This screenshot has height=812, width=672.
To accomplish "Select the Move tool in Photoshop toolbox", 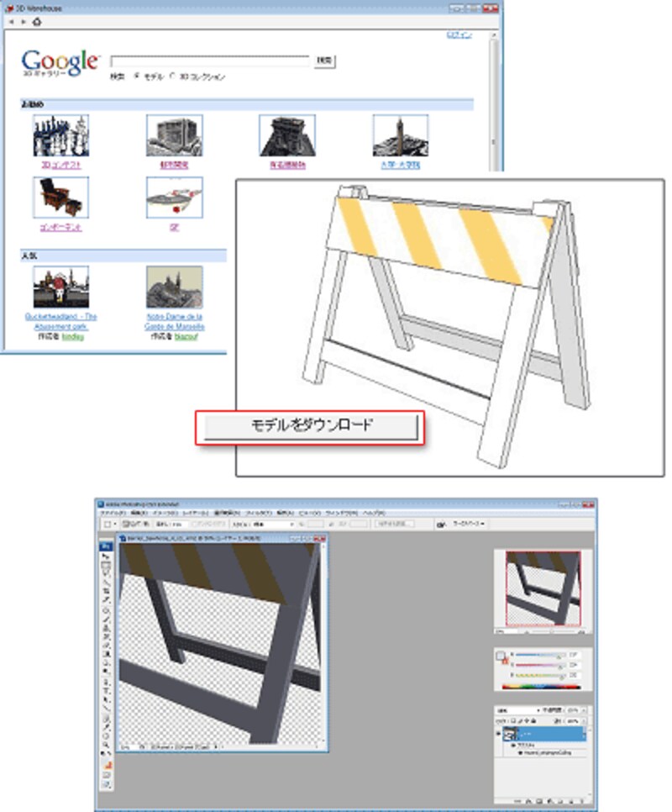I will pyautogui.click(x=106, y=556).
